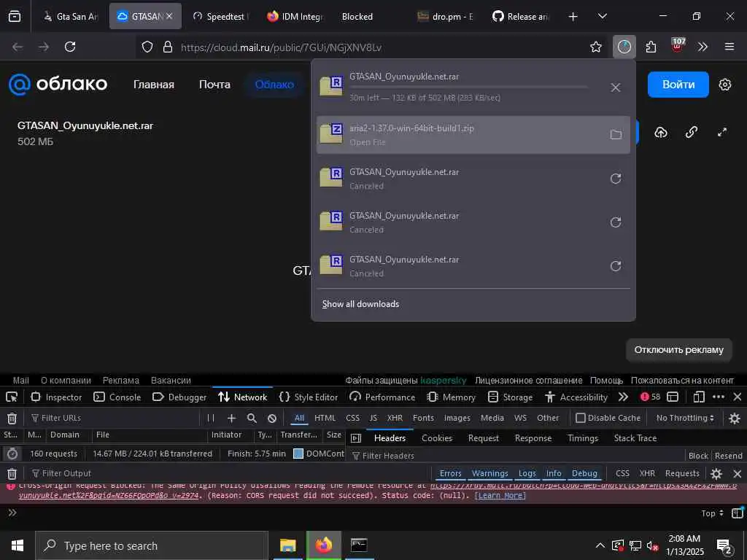Switch to the Debugger devtools tab
Viewport: 747px width, 560px height.
179,397
